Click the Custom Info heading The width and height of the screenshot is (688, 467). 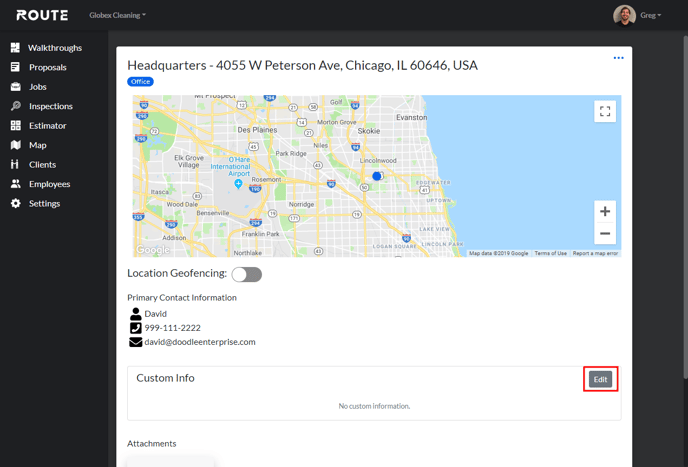coord(165,378)
